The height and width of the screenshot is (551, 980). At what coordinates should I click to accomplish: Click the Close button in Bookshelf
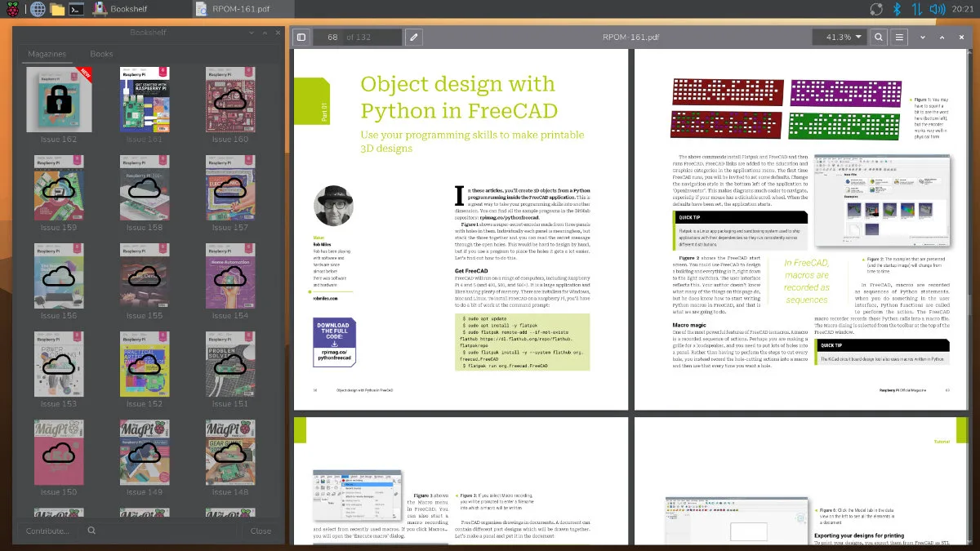[x=261, y=531]
